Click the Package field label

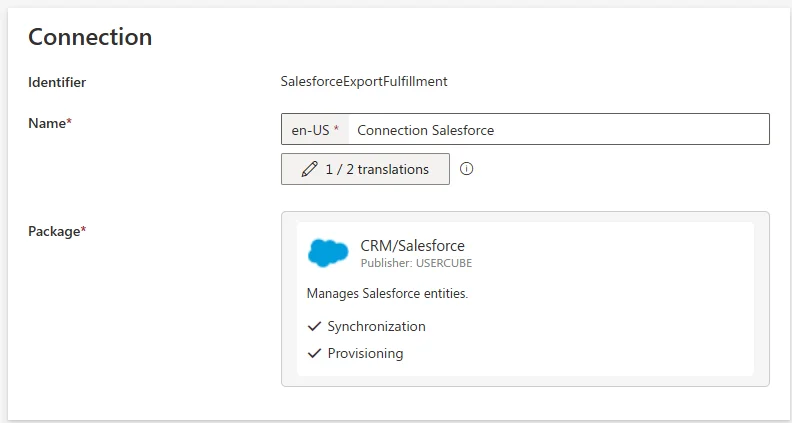57,231
